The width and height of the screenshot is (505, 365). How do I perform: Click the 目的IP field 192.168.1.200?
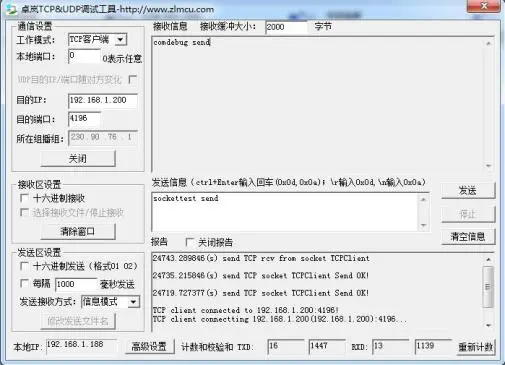103,100
